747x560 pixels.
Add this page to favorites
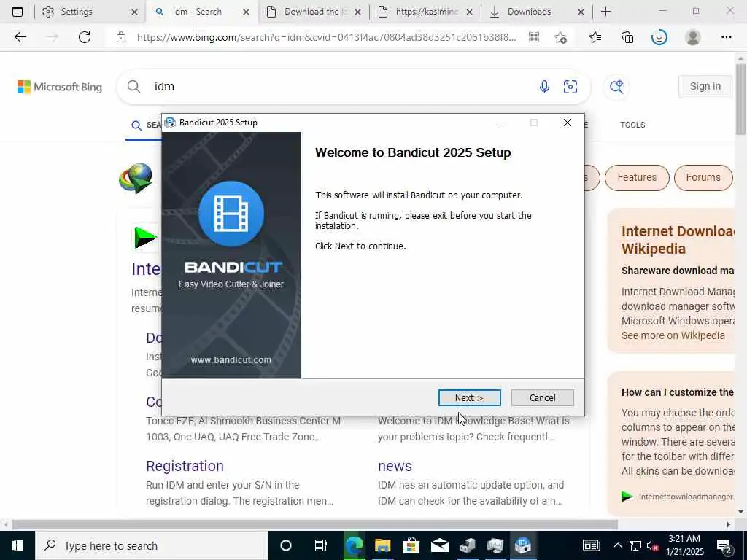click(561, 37)
